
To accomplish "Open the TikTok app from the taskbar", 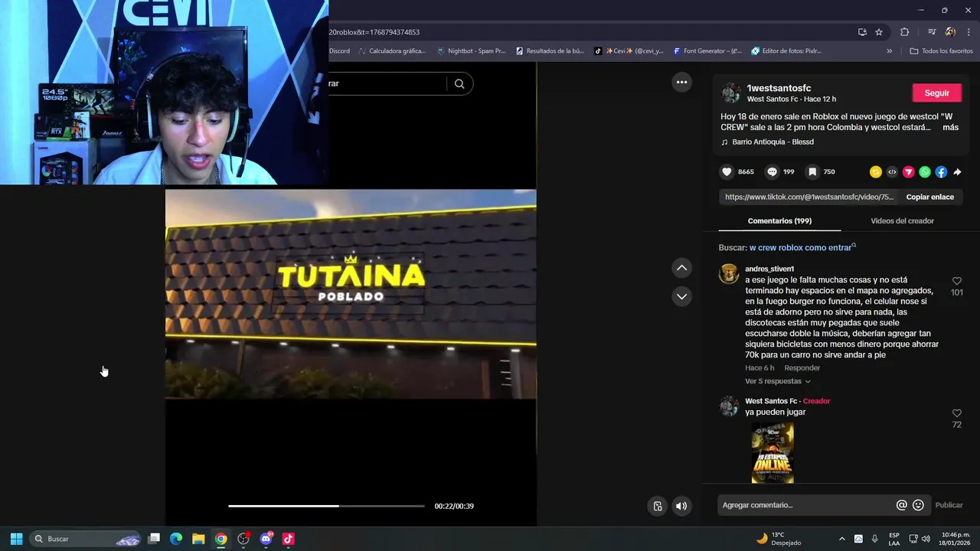I will [x=288, y=539].
